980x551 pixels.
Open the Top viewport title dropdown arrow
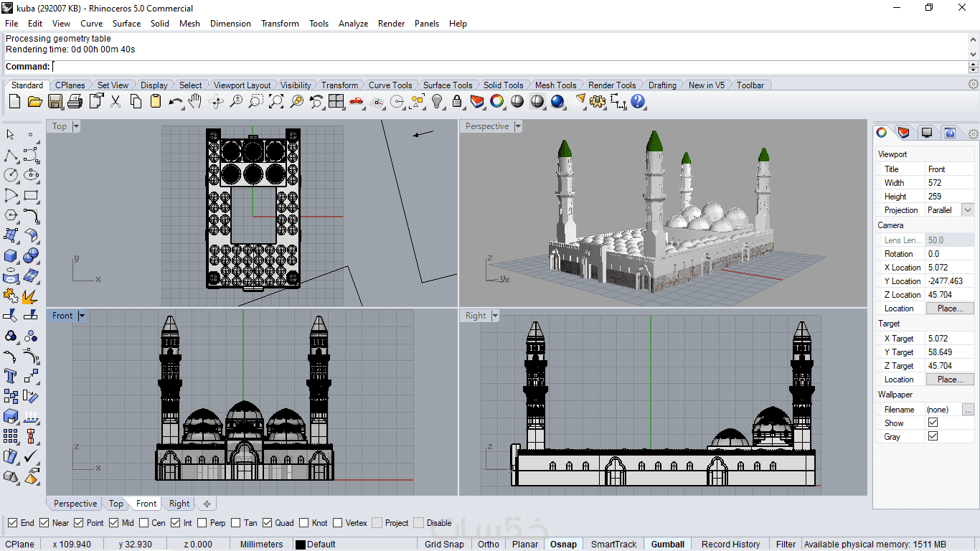pos(76,126)
